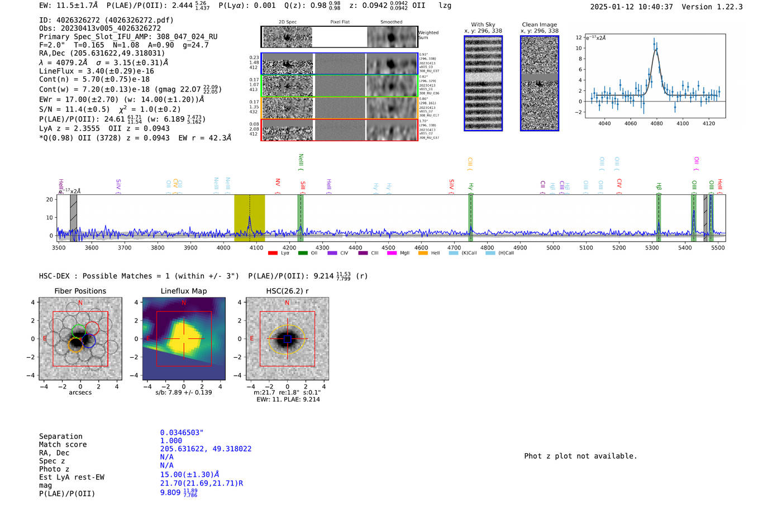This screenshot has width=782, height=532.
Task: Click the green Hβ band in spectrum
Action: 659,218
